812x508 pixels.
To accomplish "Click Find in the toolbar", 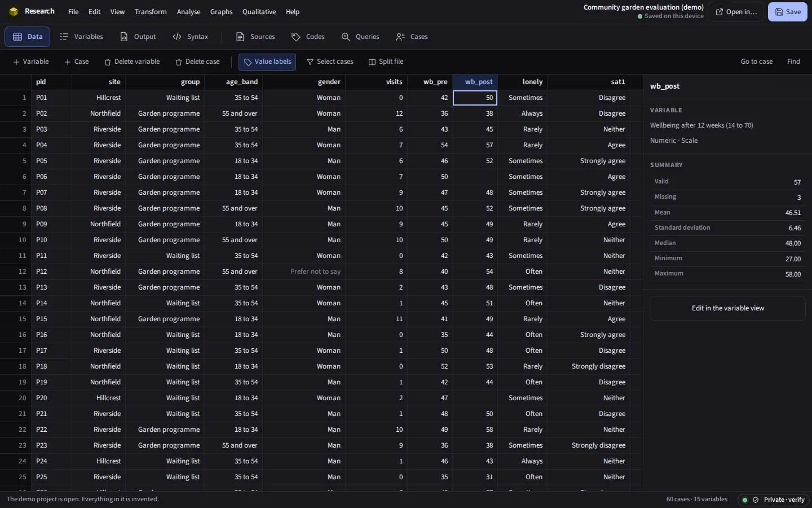I will point(793,62).
